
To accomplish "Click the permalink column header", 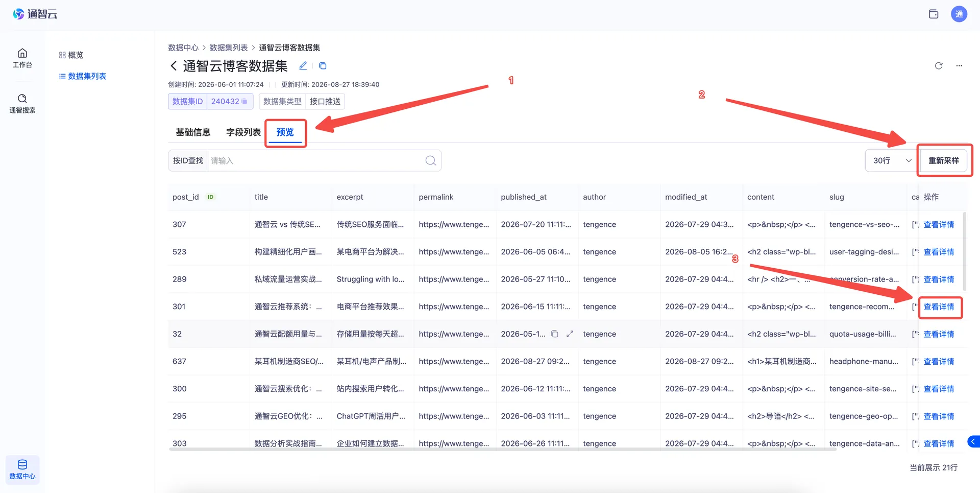I will click(436, 197).
